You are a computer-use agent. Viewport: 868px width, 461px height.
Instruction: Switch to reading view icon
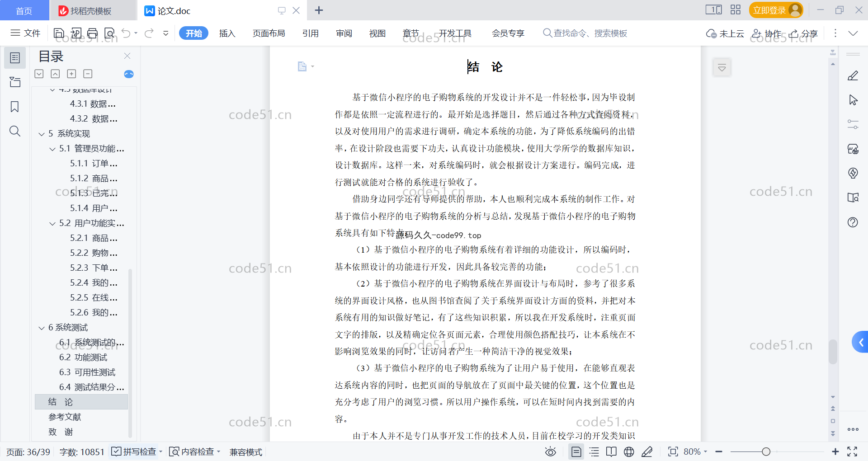pyautogui.click(x=611, y=452)
